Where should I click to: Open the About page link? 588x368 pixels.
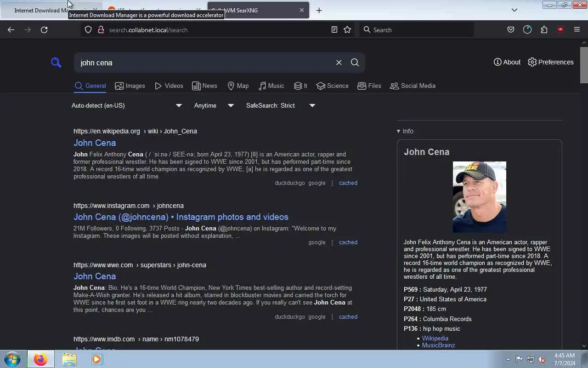pyautogui.click(x=507, y=62)
